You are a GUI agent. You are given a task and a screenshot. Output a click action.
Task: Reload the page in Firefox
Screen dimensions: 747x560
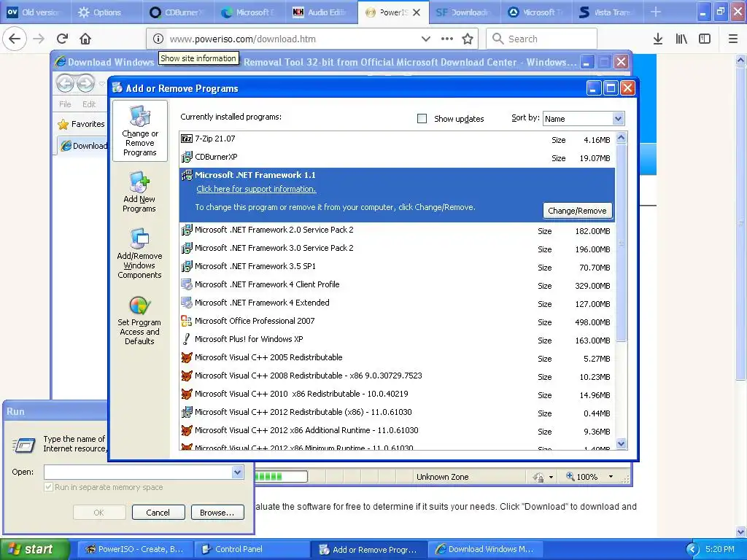pyautogui.click(x=62, y=39)
